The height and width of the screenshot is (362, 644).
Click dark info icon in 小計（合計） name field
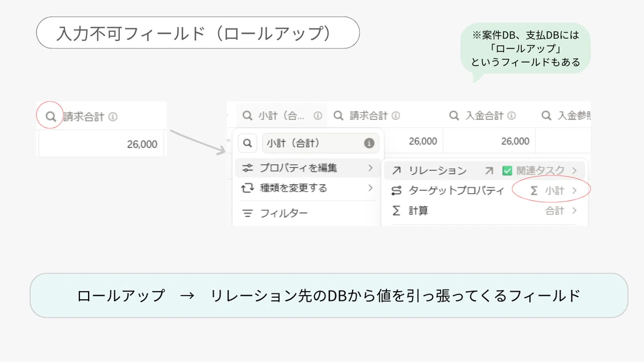369,143
